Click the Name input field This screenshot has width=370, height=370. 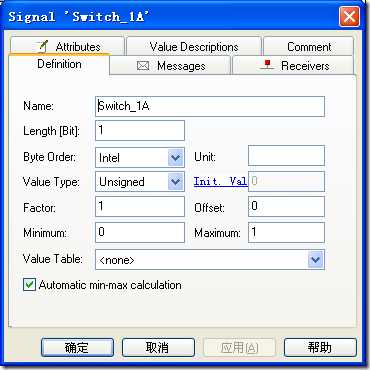click(x=210, y=106)
